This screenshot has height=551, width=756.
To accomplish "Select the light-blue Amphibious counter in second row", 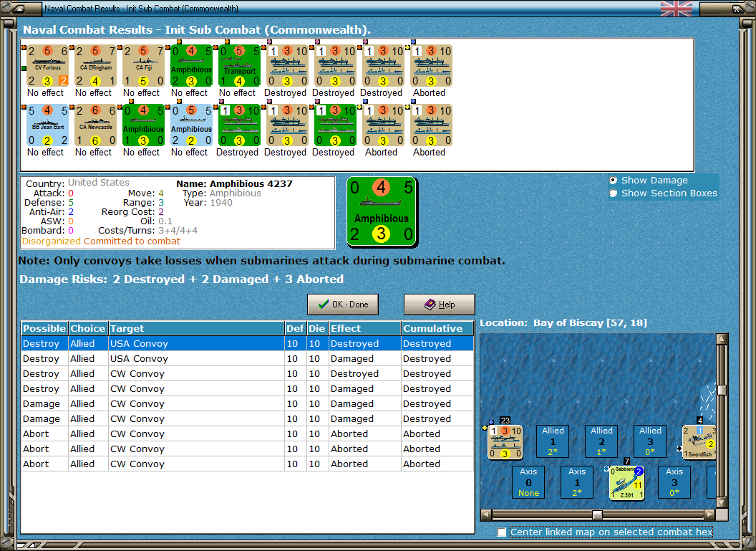I will pyautogui.click(x=191, y=125).
